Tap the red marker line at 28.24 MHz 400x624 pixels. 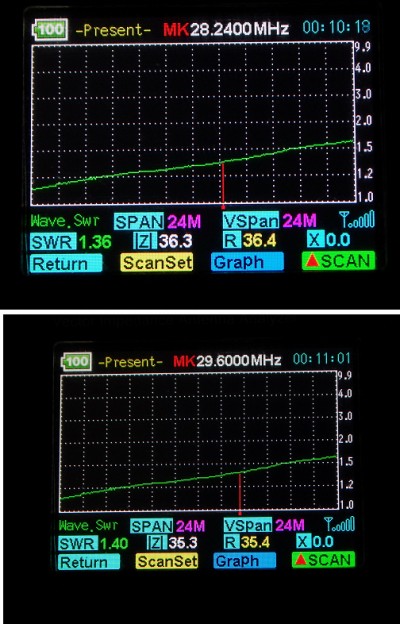click(x=223, y=185)
